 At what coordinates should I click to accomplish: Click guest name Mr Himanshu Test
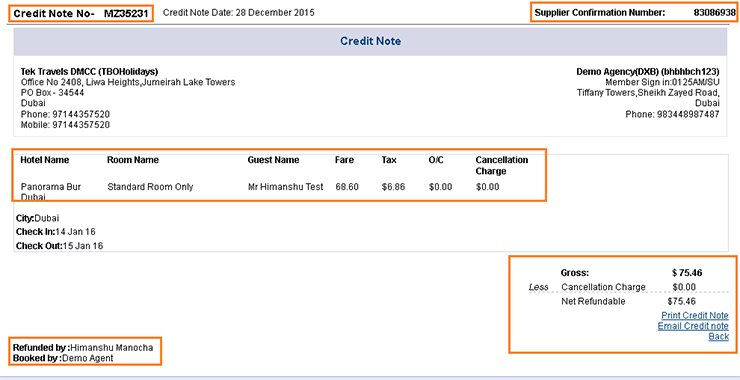286,187
